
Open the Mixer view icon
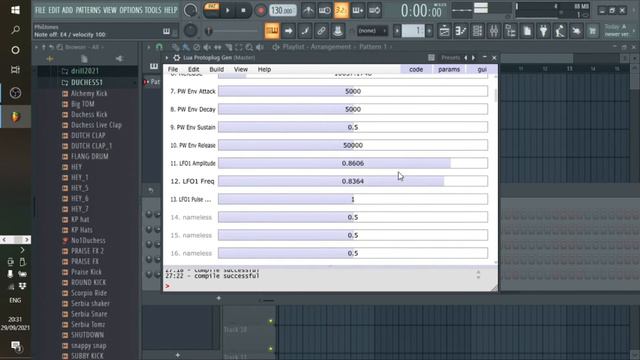494,31
